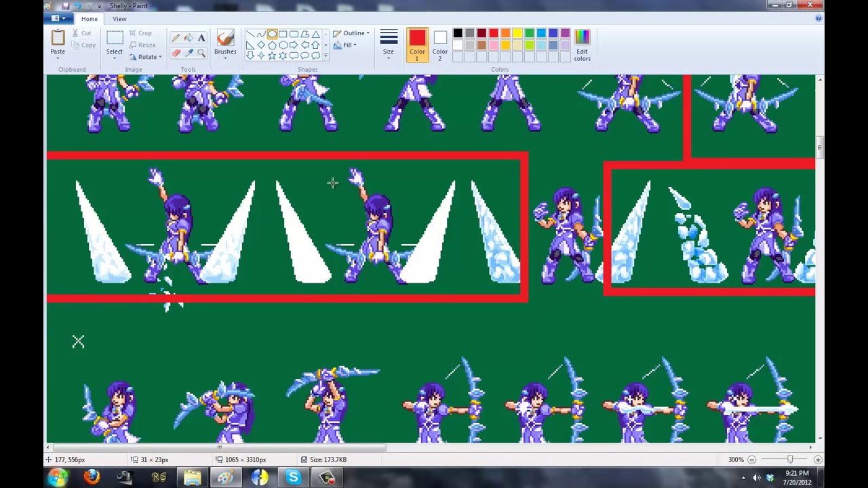Open the Size line thickness dropdown
Image resolution: width=868 pixels, height=488 pixels.
[389, 45]
